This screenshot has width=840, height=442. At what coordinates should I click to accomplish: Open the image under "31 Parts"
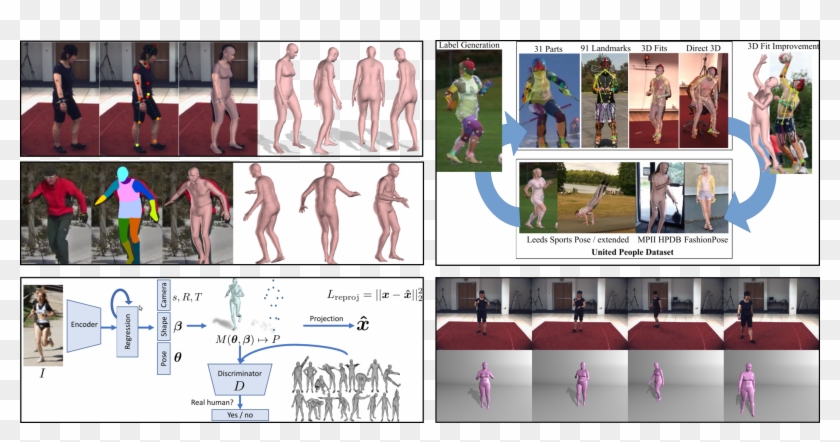coord(549,101)
